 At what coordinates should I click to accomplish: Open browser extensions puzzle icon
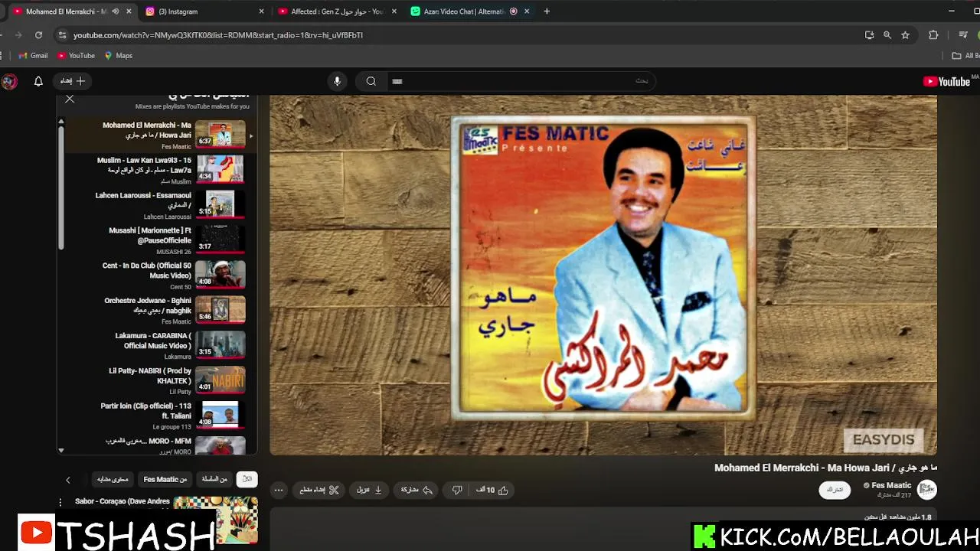pos(933,34)
